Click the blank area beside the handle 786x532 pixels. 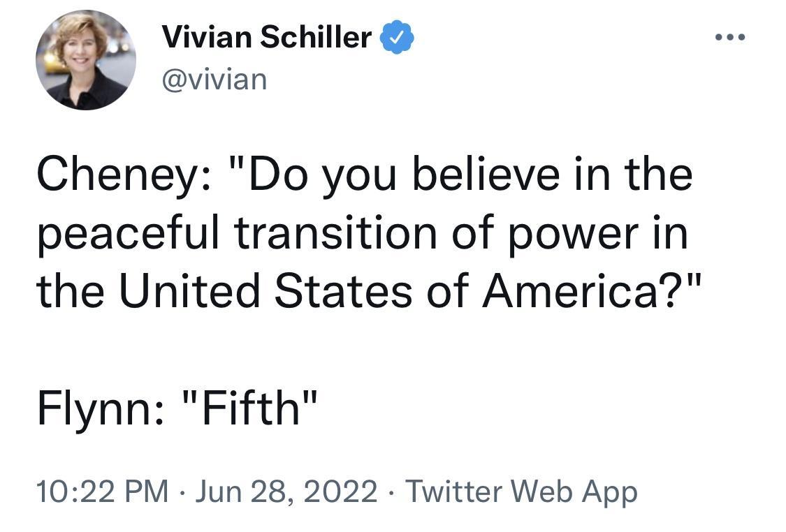489,78
